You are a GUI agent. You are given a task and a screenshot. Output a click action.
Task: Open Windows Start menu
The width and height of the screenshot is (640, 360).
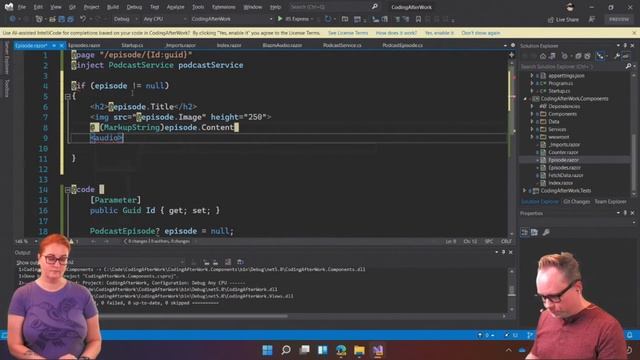pos(267,350)
